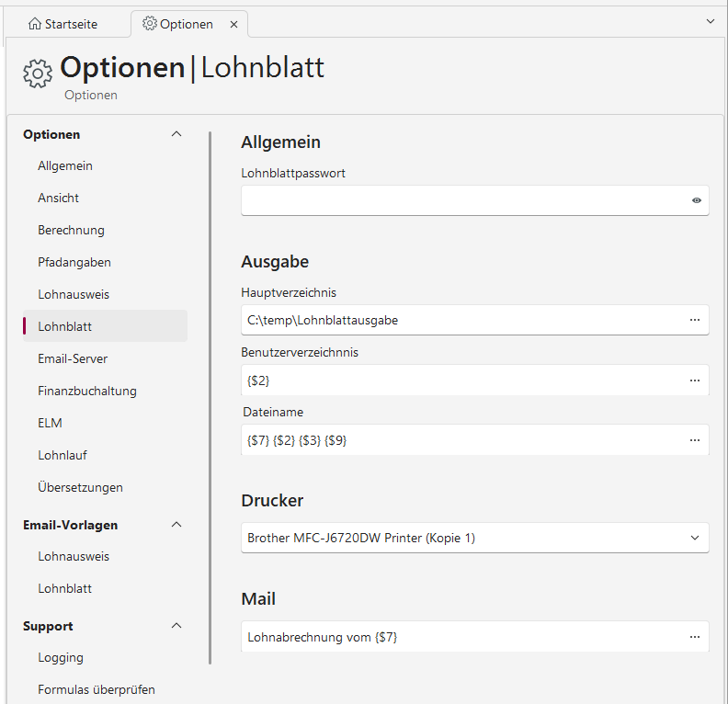Show the Lohnblattpasswort with eye icon
Viewport: 728px width, 704px height.
click(697, 200)
